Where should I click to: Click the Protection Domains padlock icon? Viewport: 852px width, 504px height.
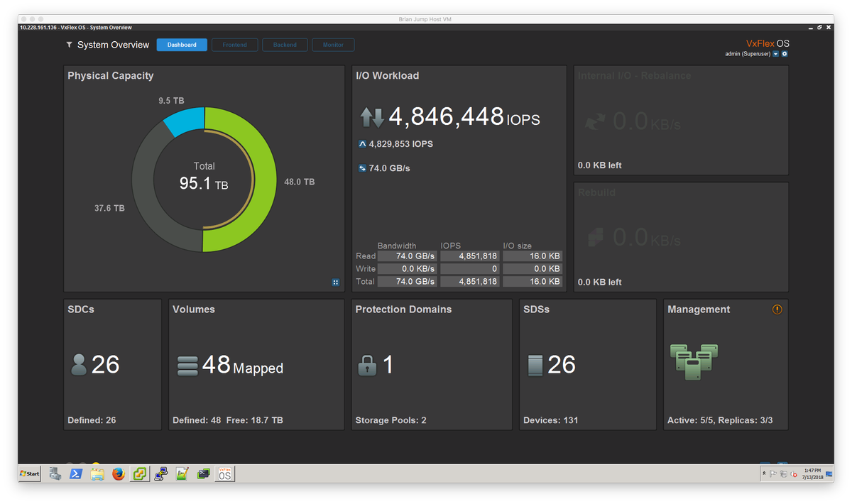coord(367,364)
